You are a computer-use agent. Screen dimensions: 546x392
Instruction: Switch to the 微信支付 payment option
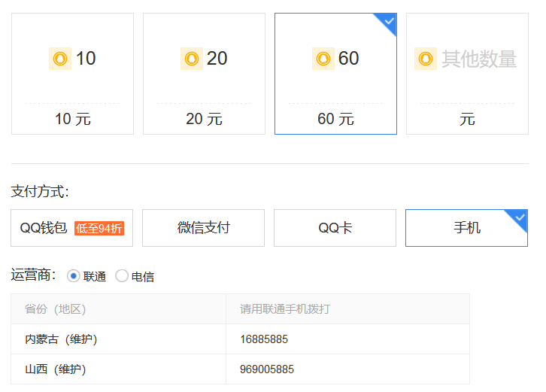(x=203, y=228)
